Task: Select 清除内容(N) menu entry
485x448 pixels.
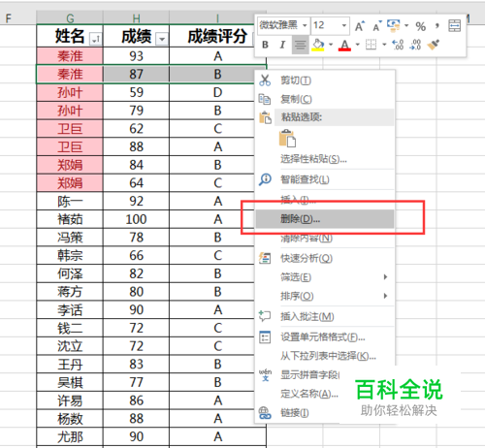Action: click(x=325, y=239)
